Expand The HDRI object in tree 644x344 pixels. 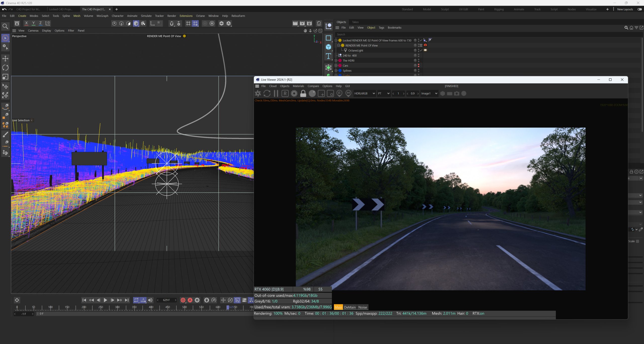click(x=336, y=61)
